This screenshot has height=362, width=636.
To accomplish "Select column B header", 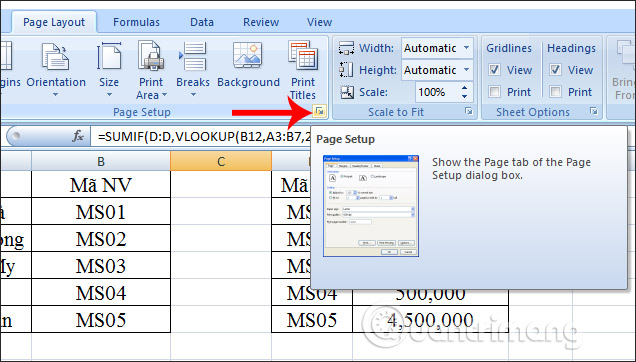I will [x=101, y=161].
